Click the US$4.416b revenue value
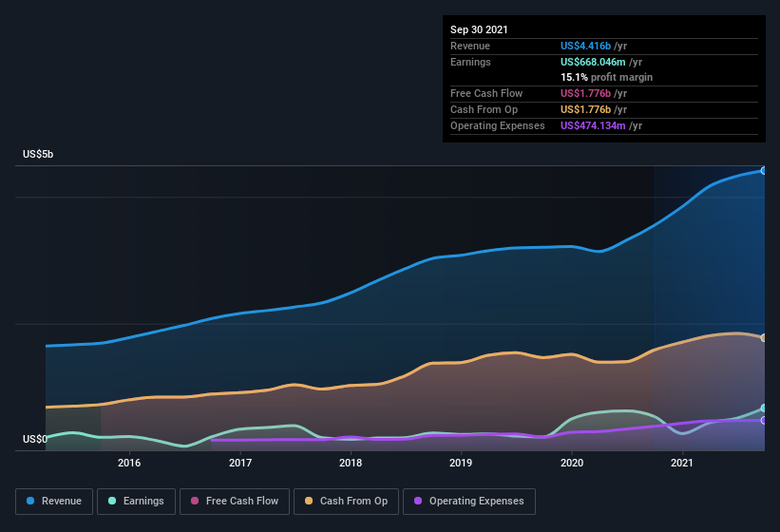 coord(585,46)
